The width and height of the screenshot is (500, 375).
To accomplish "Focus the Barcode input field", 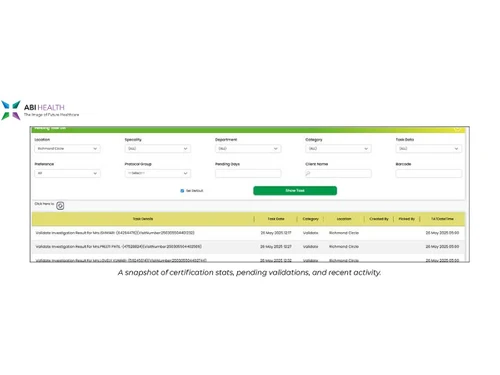I will (429, 173).
